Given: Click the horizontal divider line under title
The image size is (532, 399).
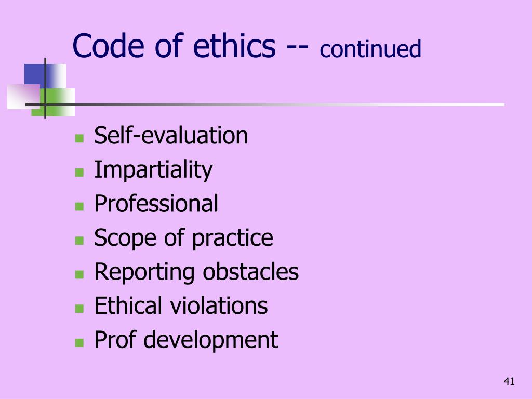Looking at the screenshot, I should click(x=265, y=104).
